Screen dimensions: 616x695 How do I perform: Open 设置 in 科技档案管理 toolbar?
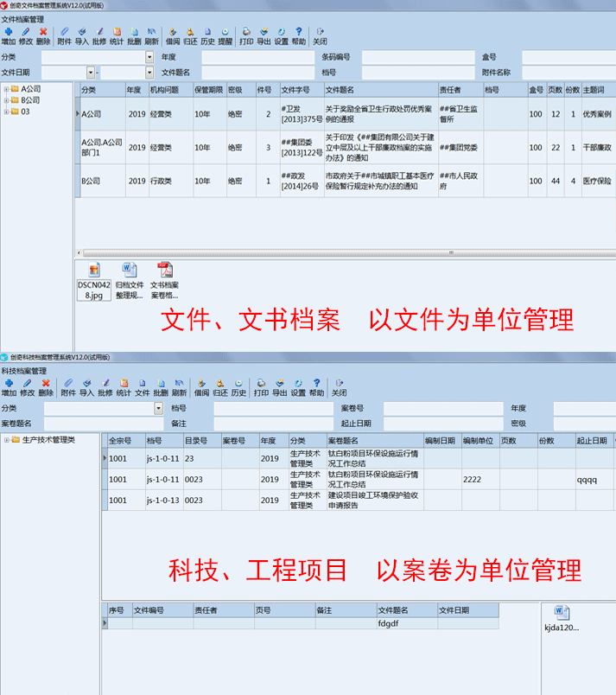298,388
